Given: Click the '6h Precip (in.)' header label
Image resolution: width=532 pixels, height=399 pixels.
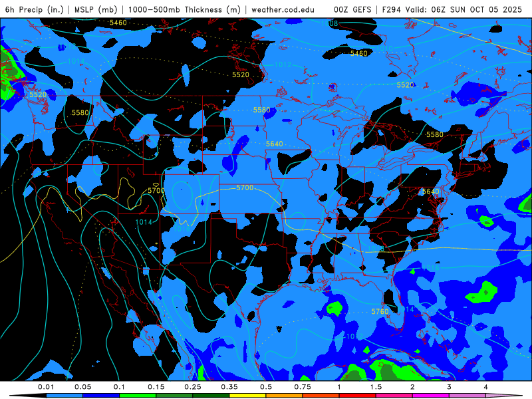Looking at the screenshot, I should [x=35, y=9].
